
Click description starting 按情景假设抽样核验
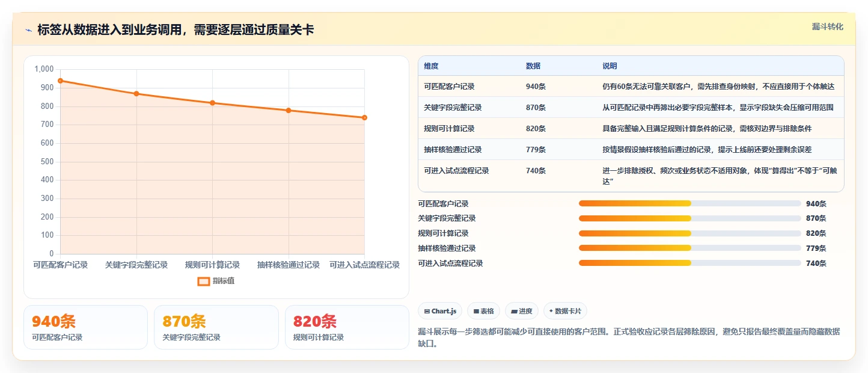click(708, 150)
